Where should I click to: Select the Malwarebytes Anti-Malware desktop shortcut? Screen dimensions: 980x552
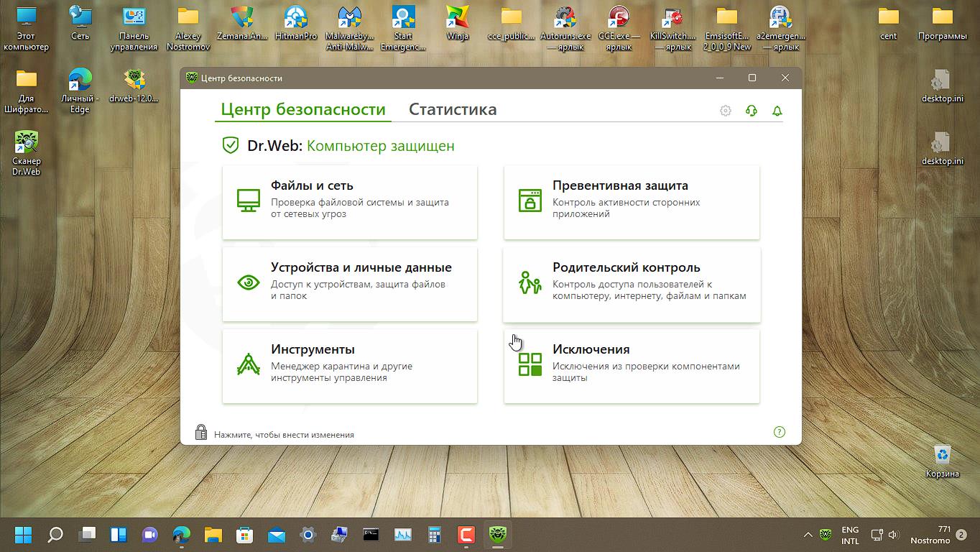[x=349, y=28]
